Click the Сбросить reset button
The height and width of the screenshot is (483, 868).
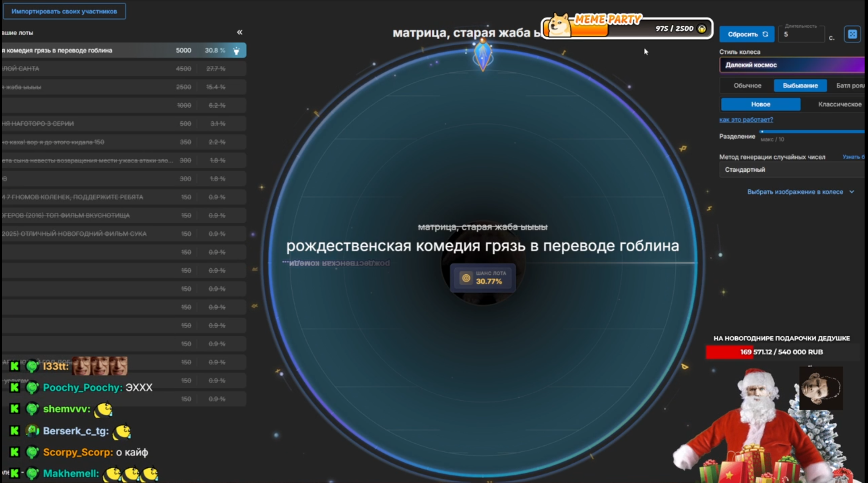(746, 34)
